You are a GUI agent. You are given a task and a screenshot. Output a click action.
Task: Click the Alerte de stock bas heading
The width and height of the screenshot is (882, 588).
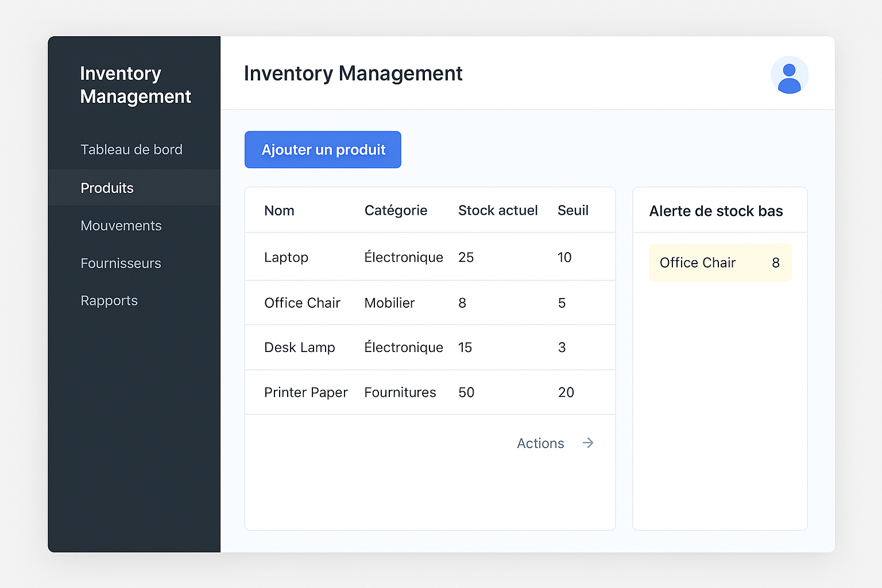716,211
